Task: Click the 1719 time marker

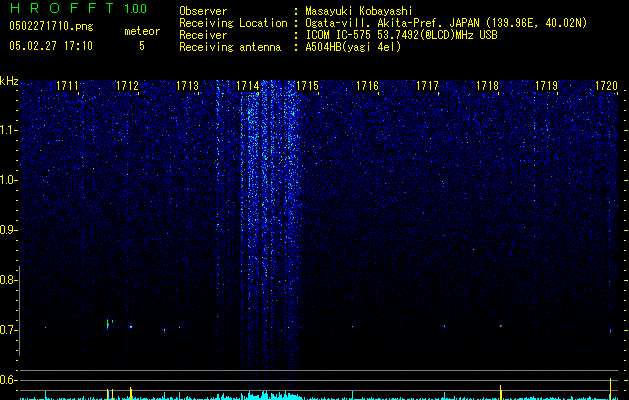Action: (547, 86)
